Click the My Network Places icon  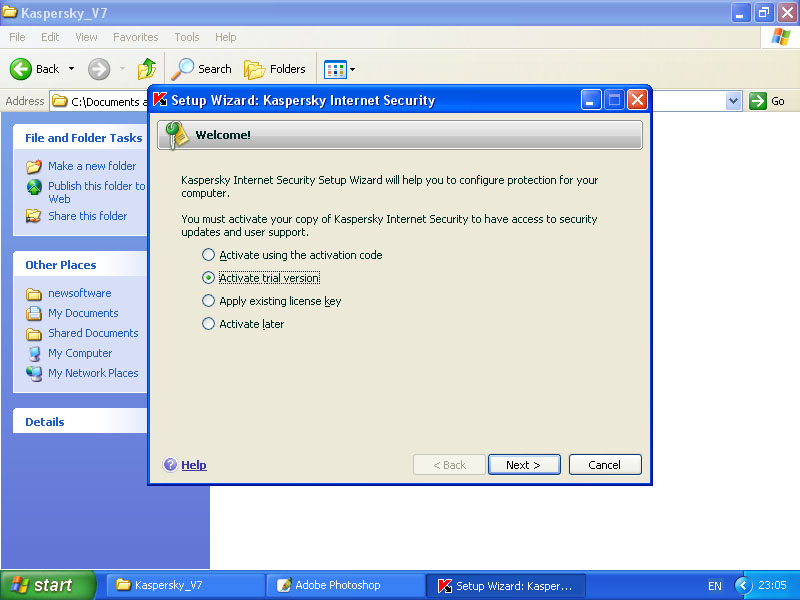(34, 373)
